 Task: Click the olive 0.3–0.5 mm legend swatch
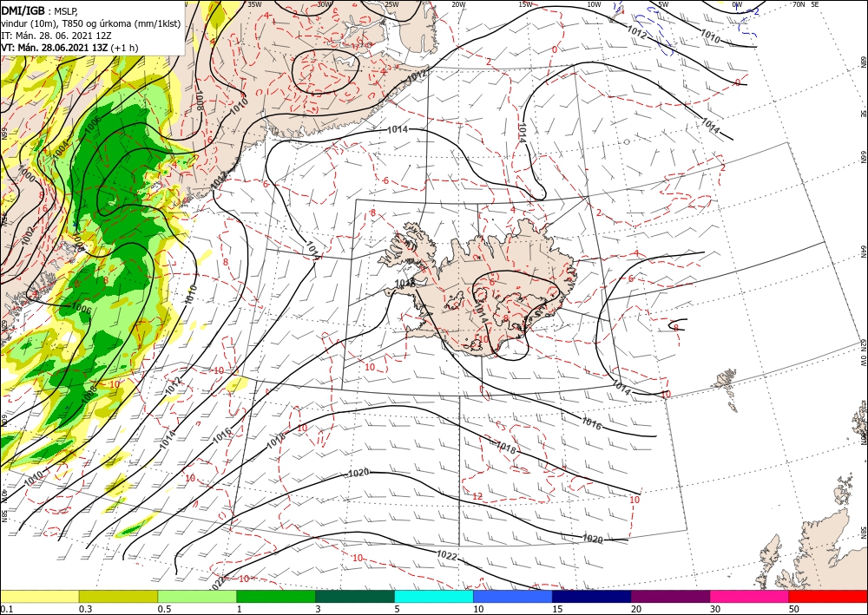118,596
